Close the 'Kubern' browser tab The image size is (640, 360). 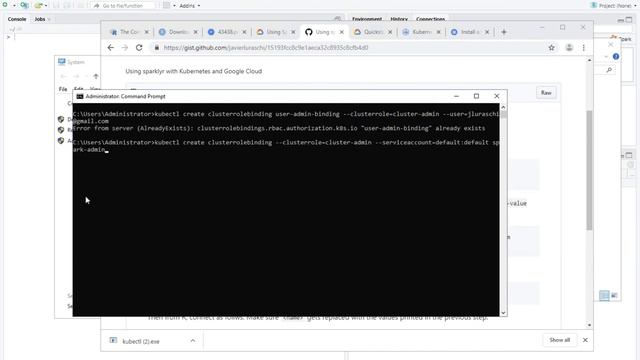[x=438, y=32]
